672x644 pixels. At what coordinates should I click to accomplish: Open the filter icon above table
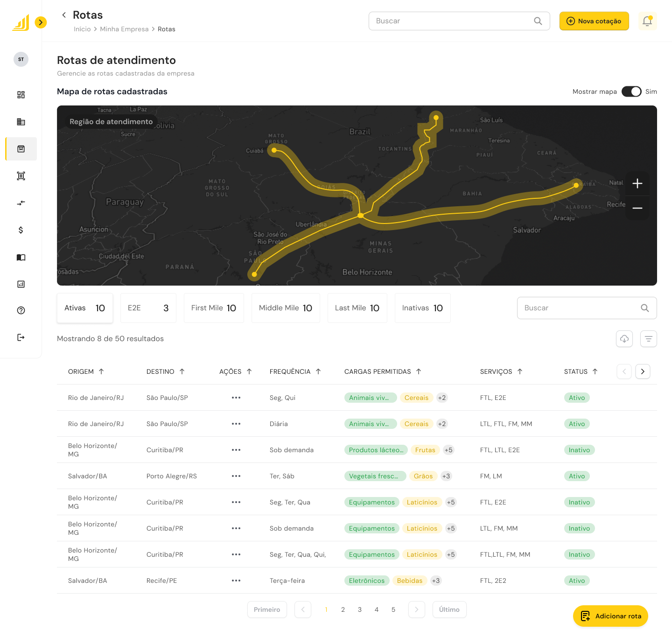(x=648, y=339)
